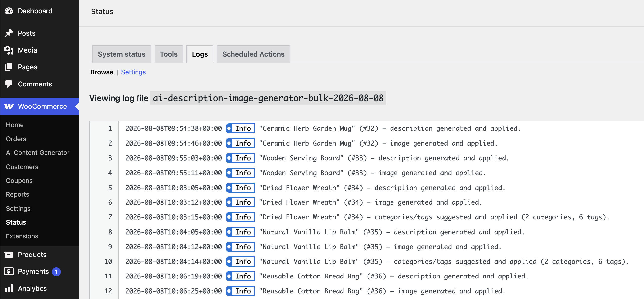Open the log Settings link
Image resolution: width=644 pixels, height=299 pixels.
point(133,72)
